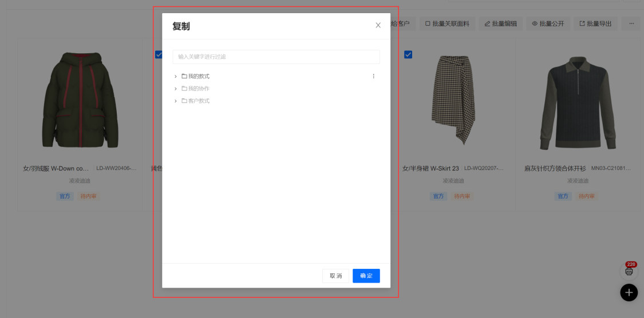Open the green down jacket thumbnail
This screenshot has height=318, width=644.
tap(80, 101)
